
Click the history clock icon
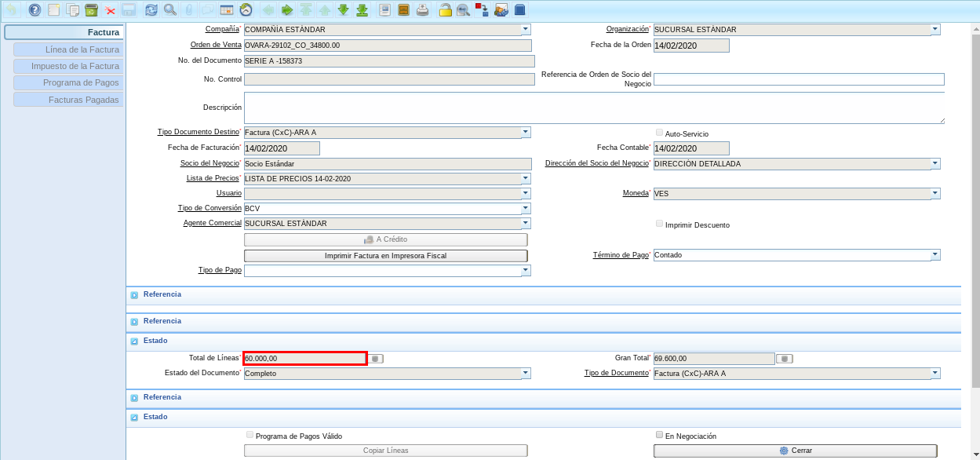point(246,10)
